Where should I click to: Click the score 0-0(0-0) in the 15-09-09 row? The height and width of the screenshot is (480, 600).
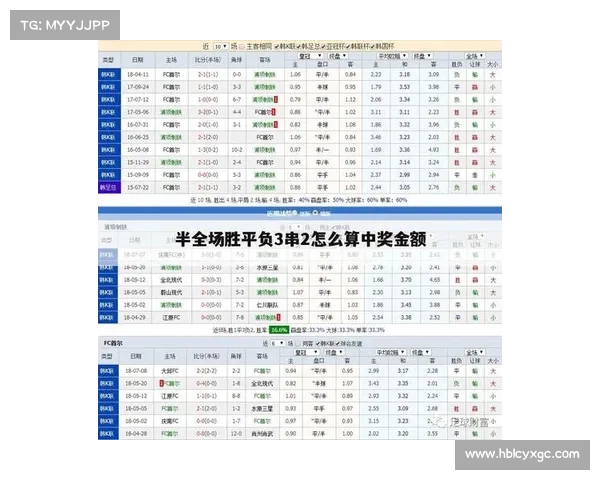208,175
